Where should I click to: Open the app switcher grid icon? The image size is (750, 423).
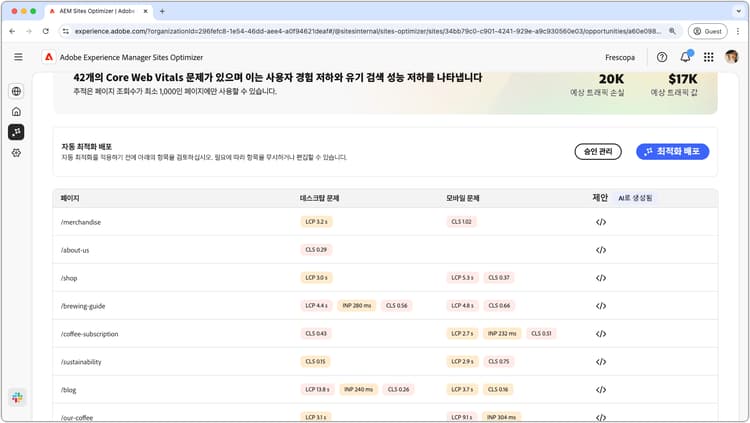709,57
